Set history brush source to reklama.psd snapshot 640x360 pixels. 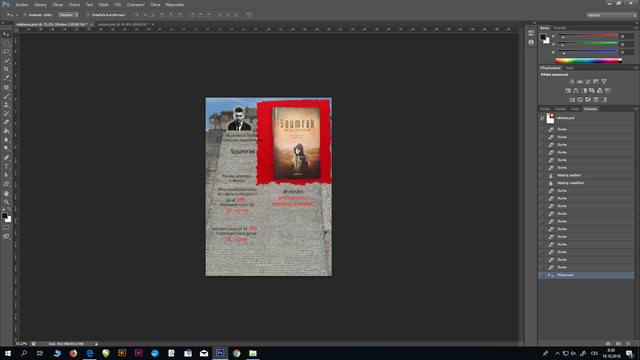542,118
